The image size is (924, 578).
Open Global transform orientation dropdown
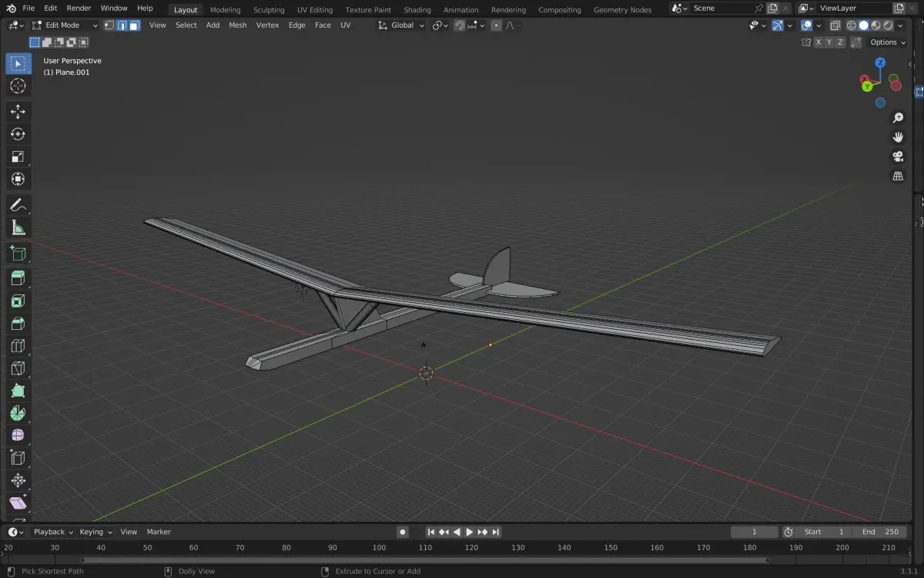401,25
